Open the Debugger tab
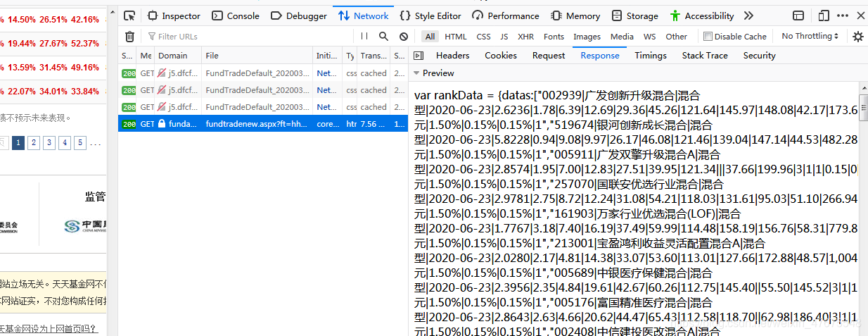Image resolution: width=868 pixels, height=336 pixels. click(299, 15)
